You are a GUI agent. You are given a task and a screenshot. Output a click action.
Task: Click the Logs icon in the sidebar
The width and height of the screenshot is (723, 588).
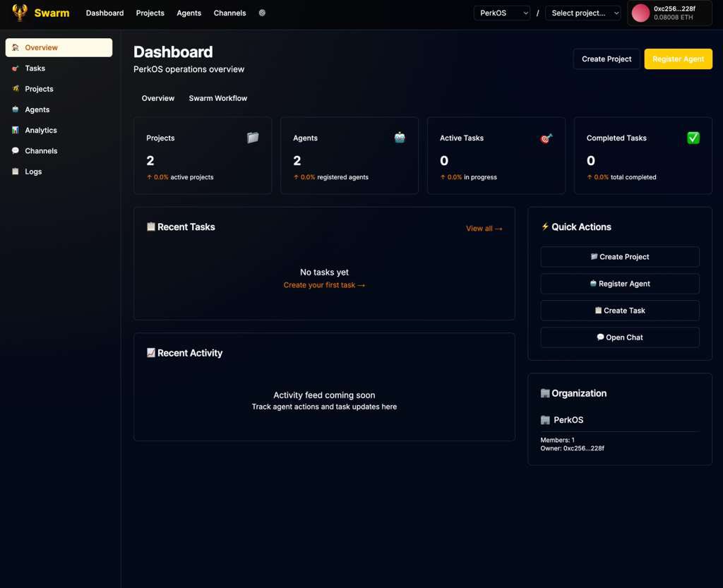tap(17, 172)
